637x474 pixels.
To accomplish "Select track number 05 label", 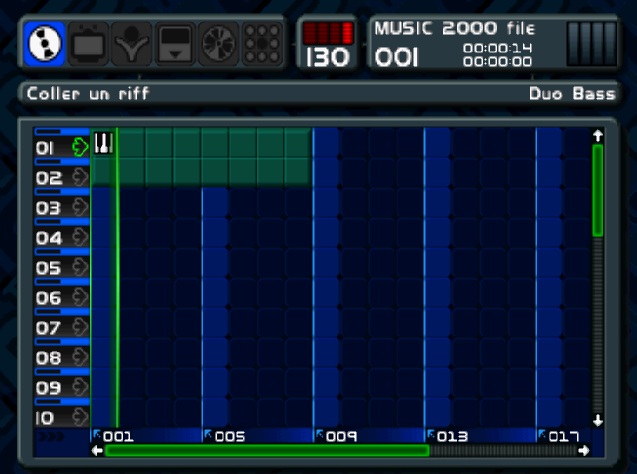I will pyautogui.click(x=49, y=268).
